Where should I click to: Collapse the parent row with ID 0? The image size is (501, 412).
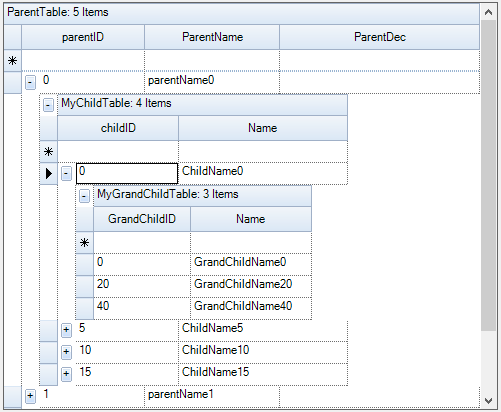[x=30, y=82]
